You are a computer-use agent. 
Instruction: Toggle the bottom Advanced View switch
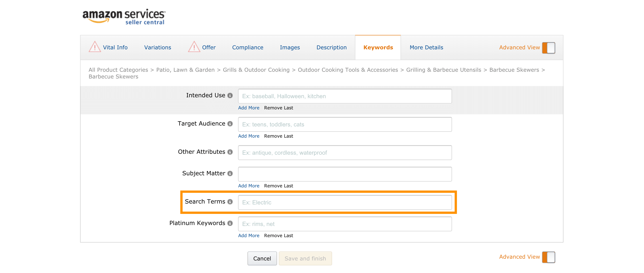[548, 257]
